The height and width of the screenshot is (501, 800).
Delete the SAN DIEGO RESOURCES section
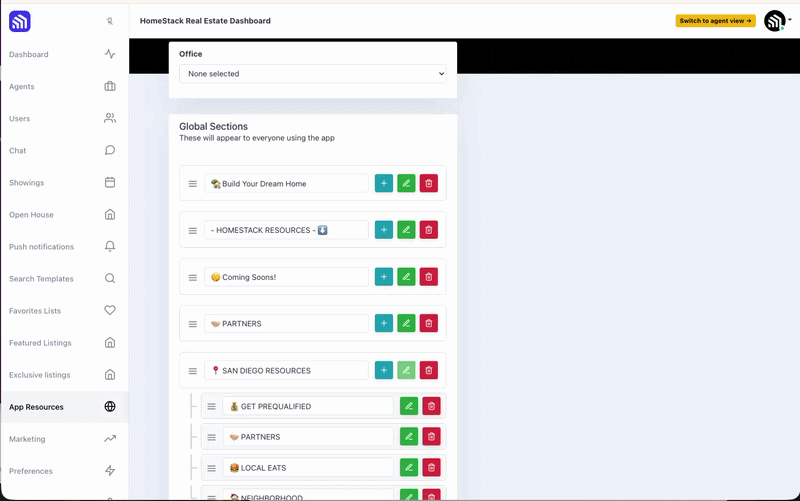pyautogui.click(x=429, y=370)
